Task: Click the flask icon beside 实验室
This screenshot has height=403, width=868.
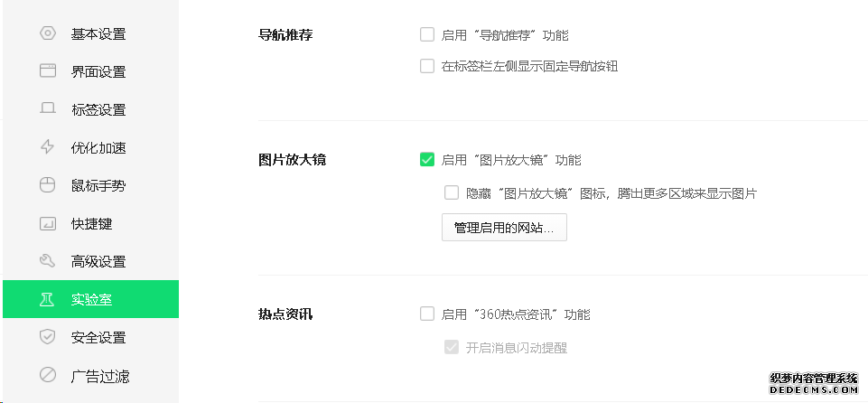Action: coord(48,300)
